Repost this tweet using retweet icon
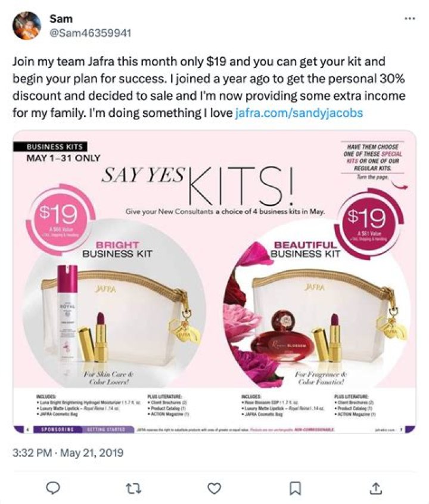This screenshot has width=429, height=504. pos(133,488)
